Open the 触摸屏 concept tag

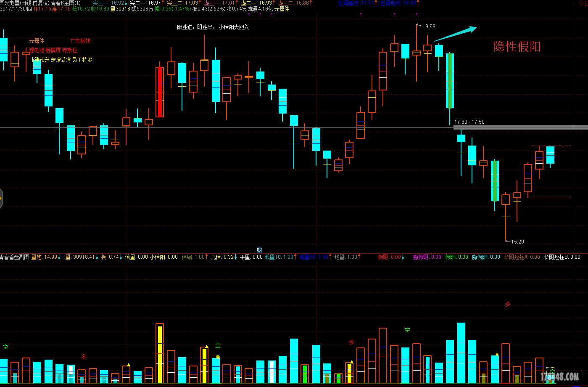[x=53, y=50]
